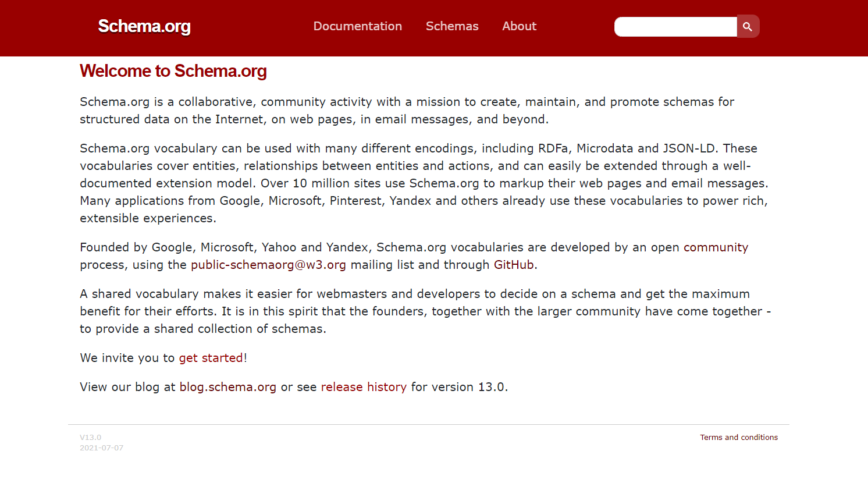Screen dimensions: 868x490
Task: Open Terms and conditions in the footer
Action: pos(739,437)
